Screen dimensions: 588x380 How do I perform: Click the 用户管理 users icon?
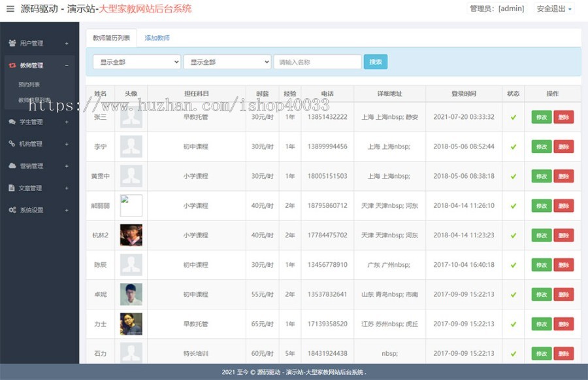pos(12,43)
